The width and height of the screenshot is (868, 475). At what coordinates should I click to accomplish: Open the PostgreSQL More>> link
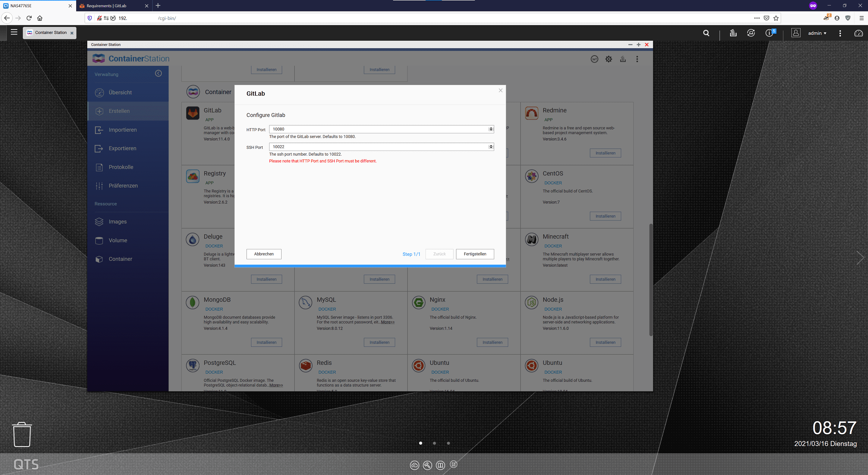pyautogui.click(x=276, y=385)
